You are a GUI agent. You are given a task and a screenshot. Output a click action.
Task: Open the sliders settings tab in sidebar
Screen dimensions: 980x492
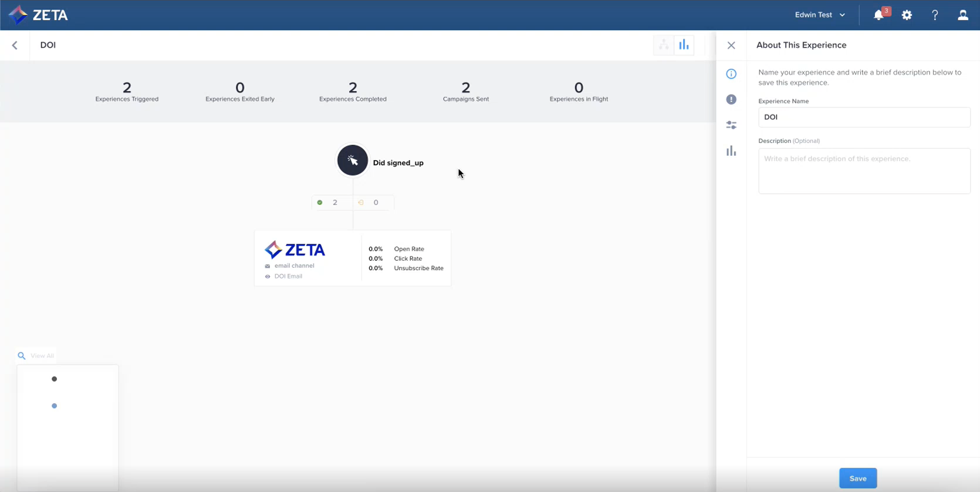point(731,125)
